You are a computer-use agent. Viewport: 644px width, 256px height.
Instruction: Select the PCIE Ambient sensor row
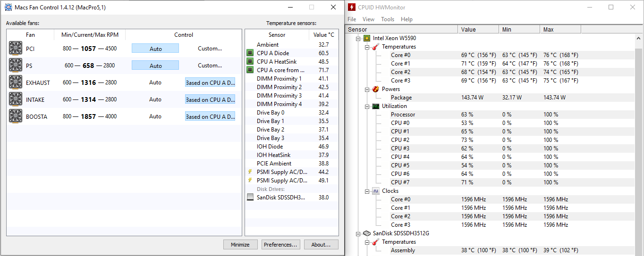pos(292,163)
